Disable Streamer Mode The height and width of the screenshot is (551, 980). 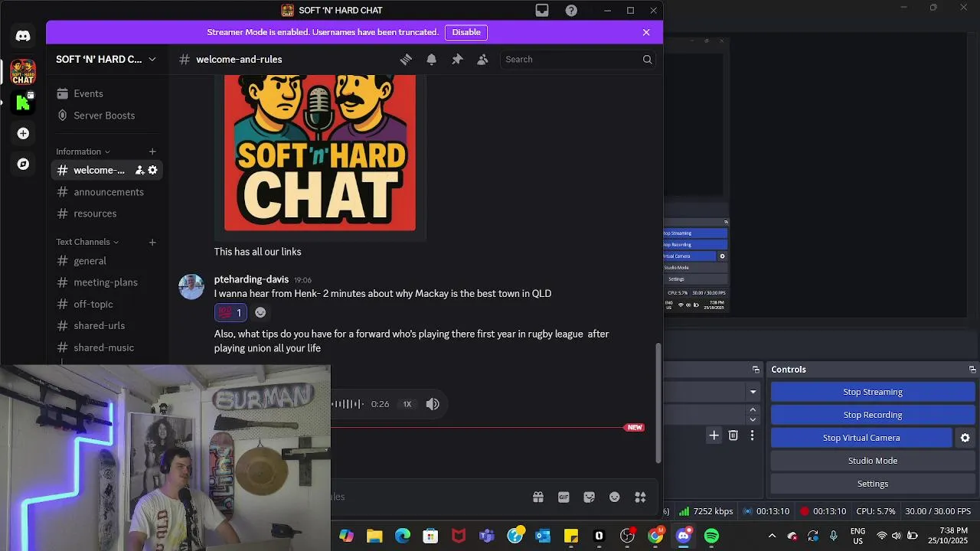click(466, 32)
